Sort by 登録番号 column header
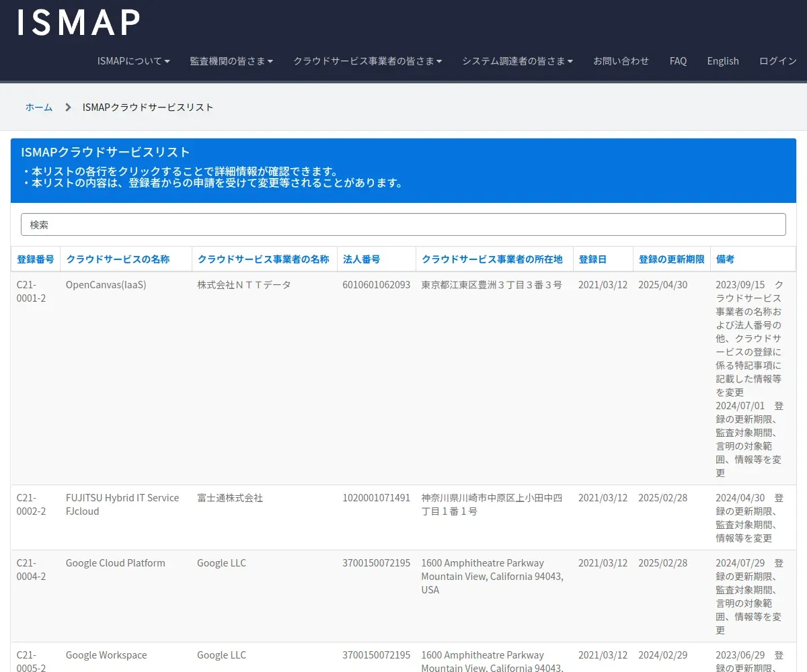This screenshot has width=807, height=672. click(x=36, y=259)
